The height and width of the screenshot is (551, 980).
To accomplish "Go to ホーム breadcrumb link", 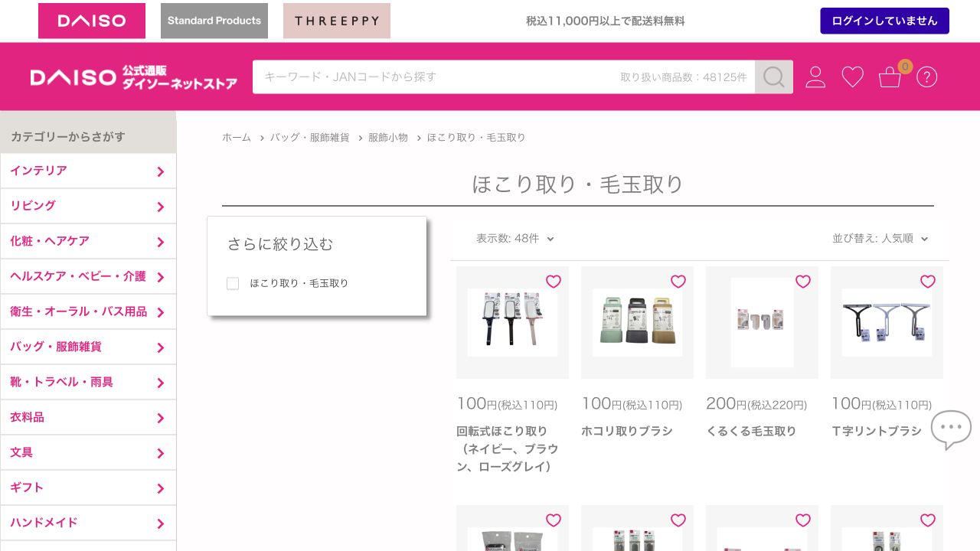I will pyautogui.click(x=237, y=138).
